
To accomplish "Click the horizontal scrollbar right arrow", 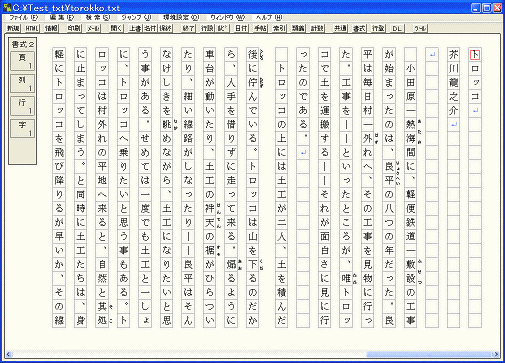I will pyautogui.click(x=496, y=354).
